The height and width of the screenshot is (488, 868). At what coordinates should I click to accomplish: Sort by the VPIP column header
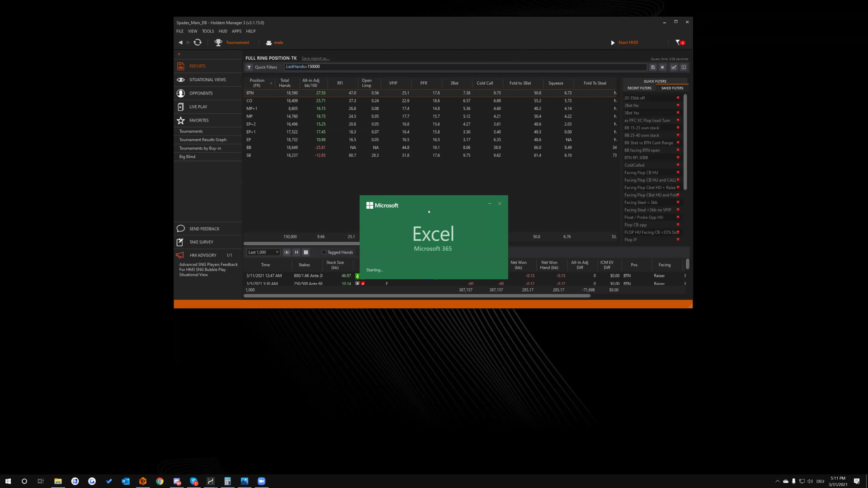tap(393, 83)
